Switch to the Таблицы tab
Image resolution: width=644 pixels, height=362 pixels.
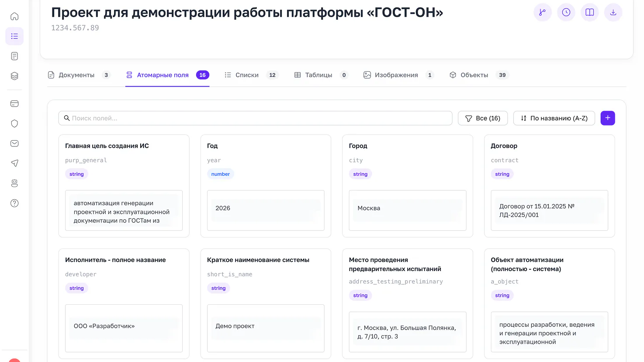(321, 75)
